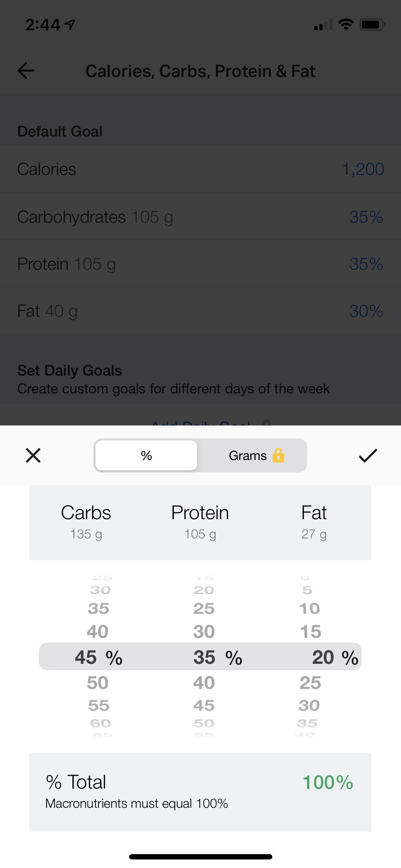Screen dimensions: 401x868
Task: Open the Carbohydrates 35% row
Action: tap(200, 217)
